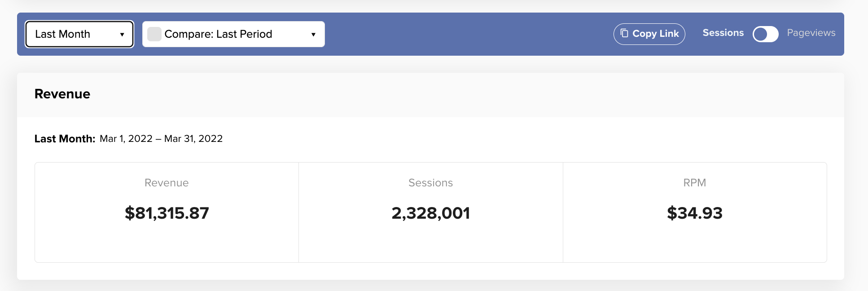
Task: Click the Revenue card label
Action: [x=167, y=183]
